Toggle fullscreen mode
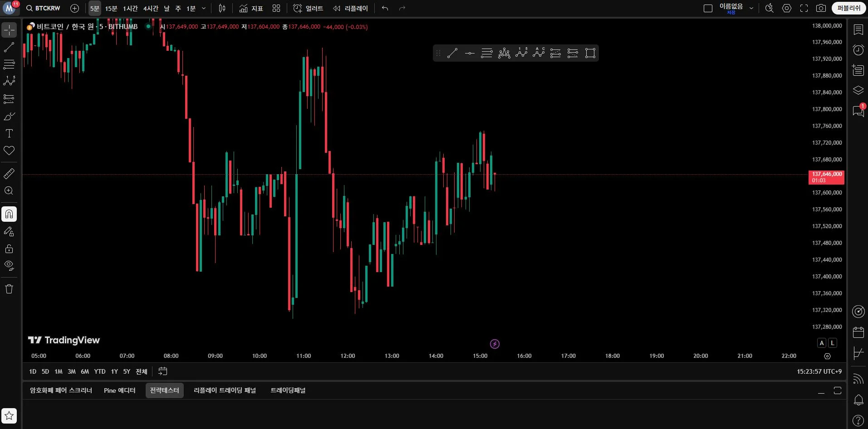Viewport: 868px width, 429px height. (804, 8)
